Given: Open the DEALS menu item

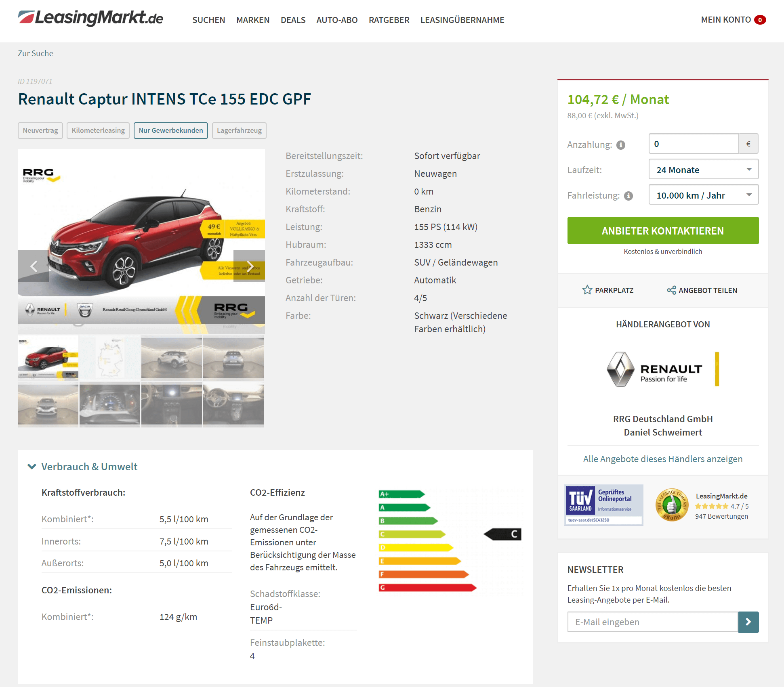Looking at the screenshot, I should pyautogui.click(x=293, y=20).
